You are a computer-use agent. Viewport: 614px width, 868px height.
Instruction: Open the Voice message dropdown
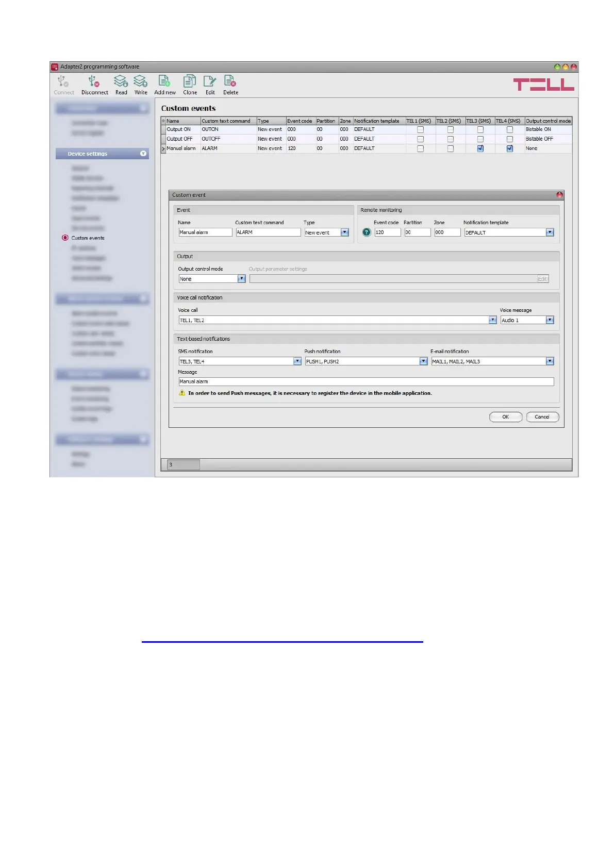click(x=550, y=320)
